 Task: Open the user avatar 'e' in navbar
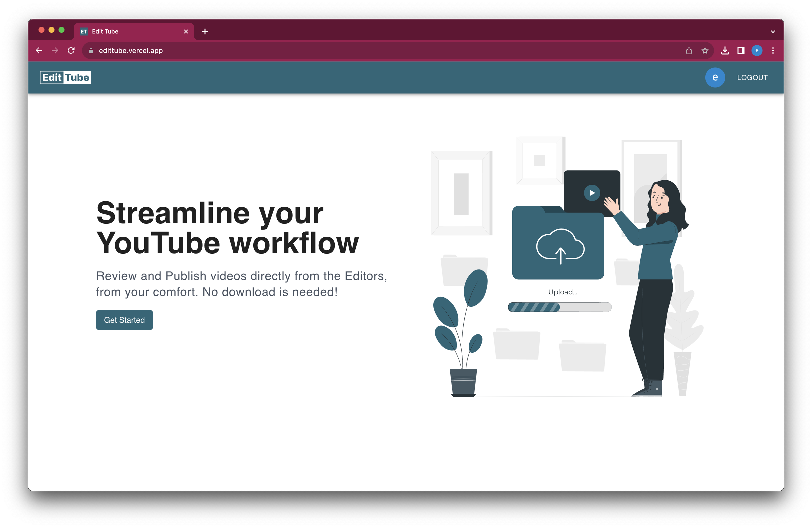pyautogui.click(x=715, y=77)
